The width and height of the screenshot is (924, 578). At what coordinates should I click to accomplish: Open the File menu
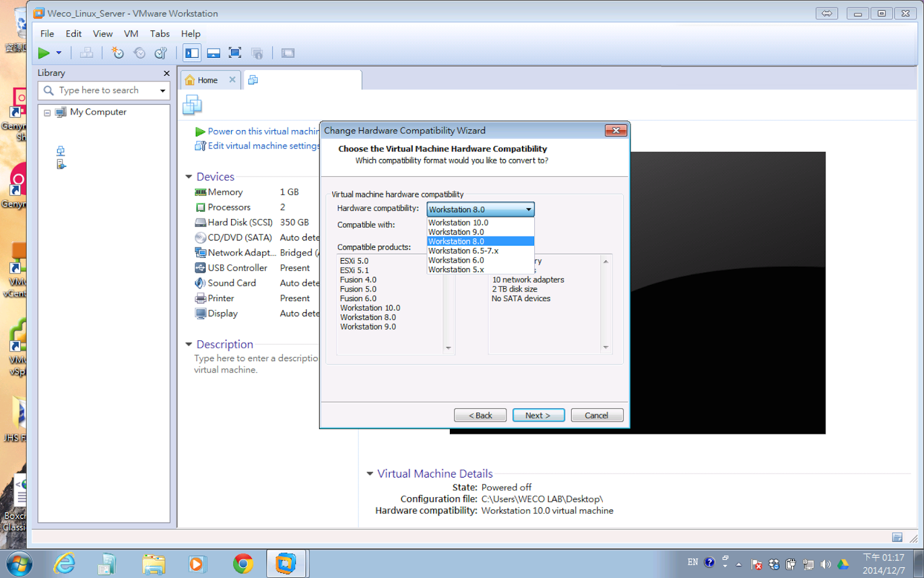coord(47,34)
